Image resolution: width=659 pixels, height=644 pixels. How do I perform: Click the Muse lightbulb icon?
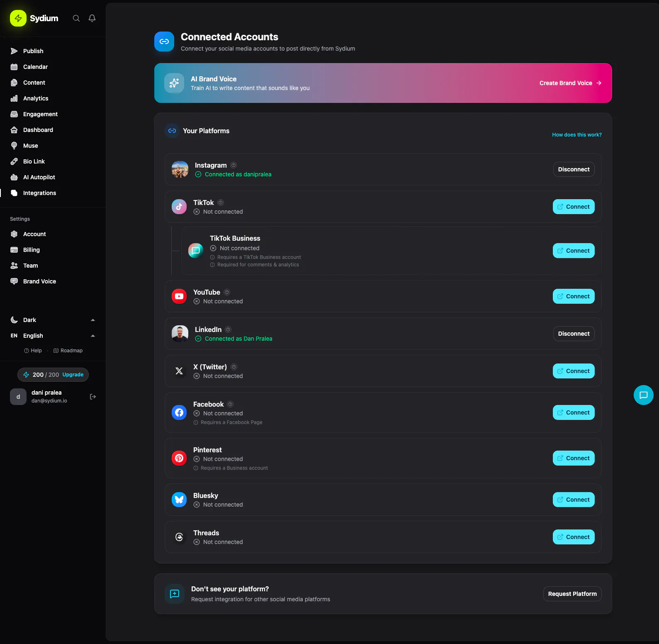click(x=14, y=146)
